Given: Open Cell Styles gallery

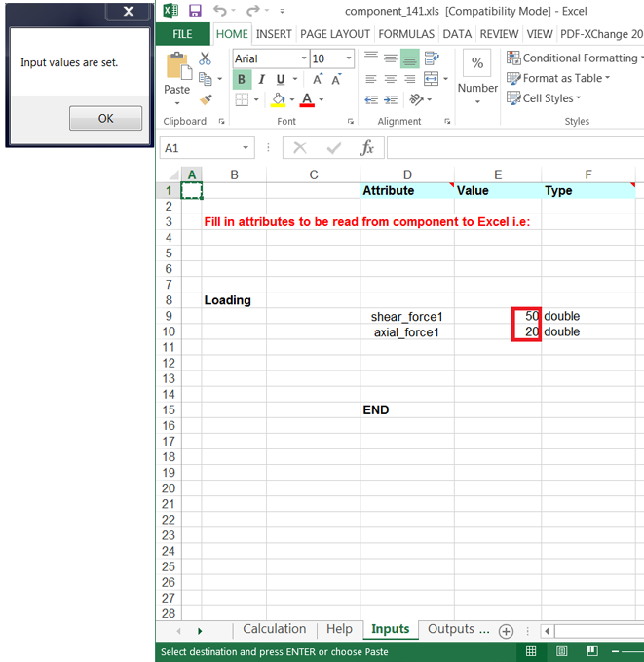Looking at the screenshot, I should 544,98.
